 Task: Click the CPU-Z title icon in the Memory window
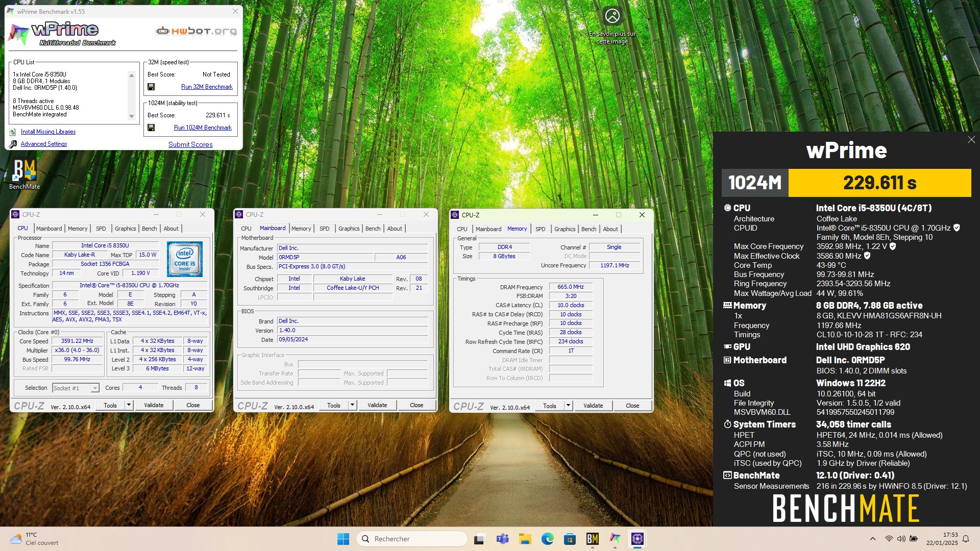pyautogui.click(x=455, y=215)
